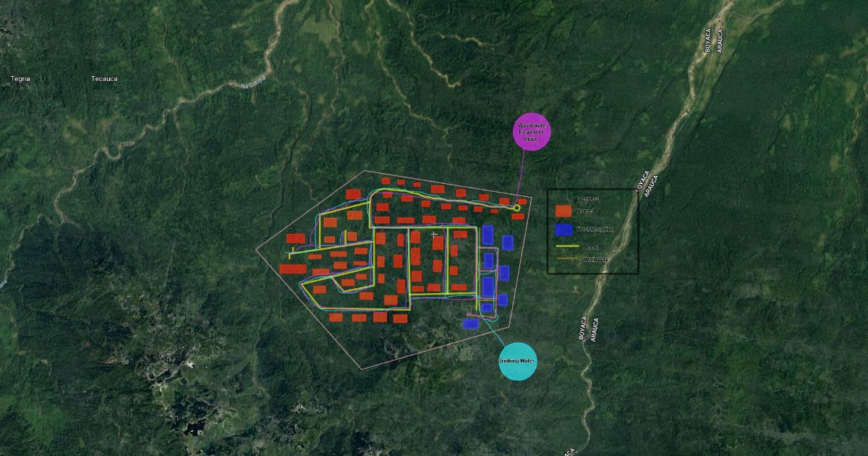Viewport: 868px width, 456px height.
Task: Pick the blue Food/Shopping swatch in the legend
Action: [564, 229]
